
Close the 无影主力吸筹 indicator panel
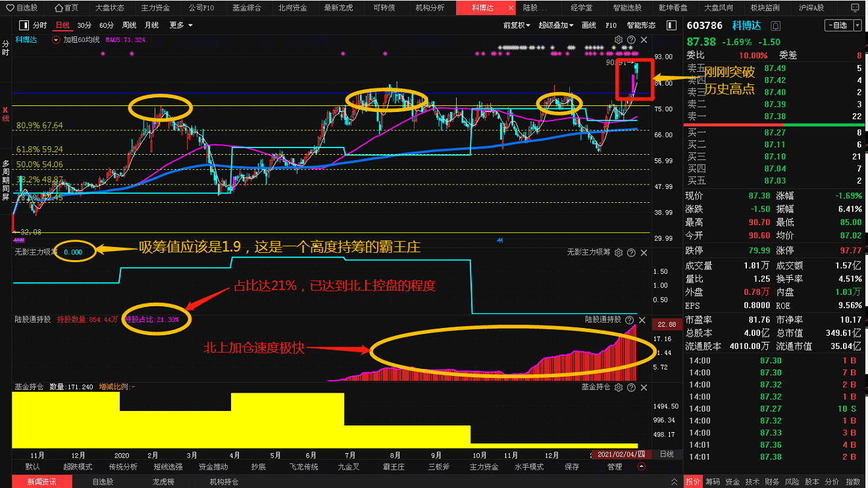[644, 252]
